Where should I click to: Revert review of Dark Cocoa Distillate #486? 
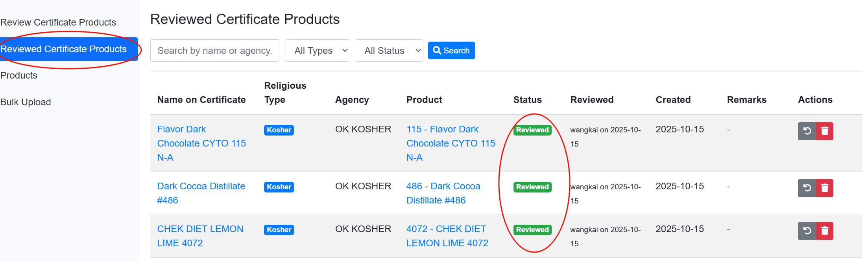[x=807, y=188]
